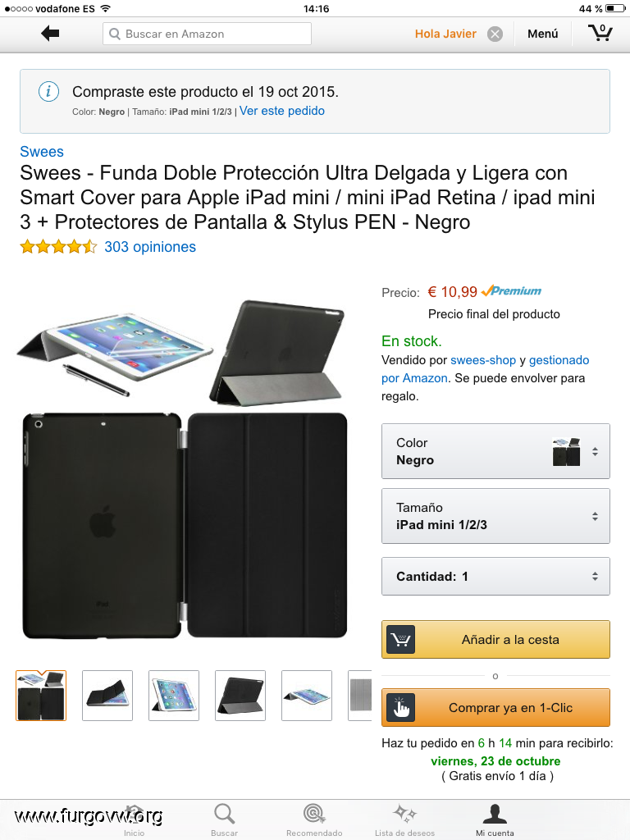Click Añadir a la cesta button
The image size is (630, 840).
(x=495, y=640)
